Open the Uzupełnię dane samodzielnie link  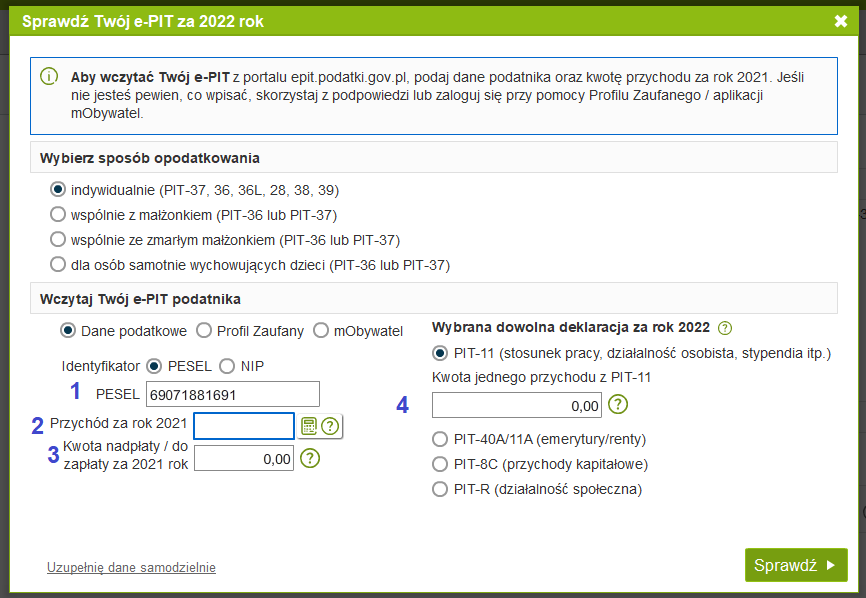(131, 567)
